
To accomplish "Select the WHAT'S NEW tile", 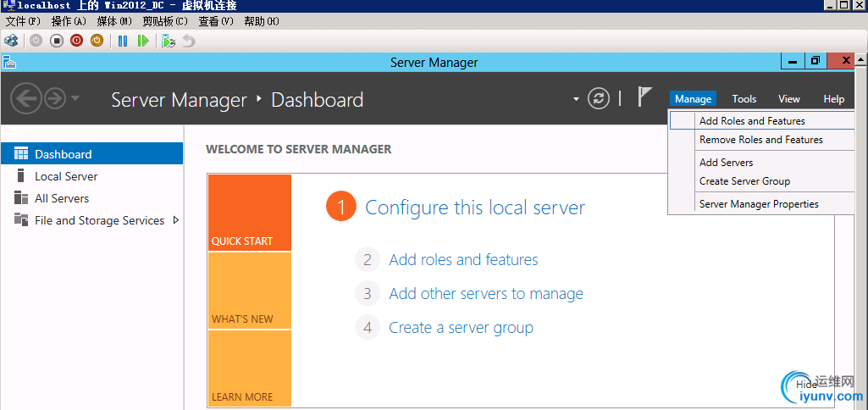I will pyautogui.click(x=250, y=291).
